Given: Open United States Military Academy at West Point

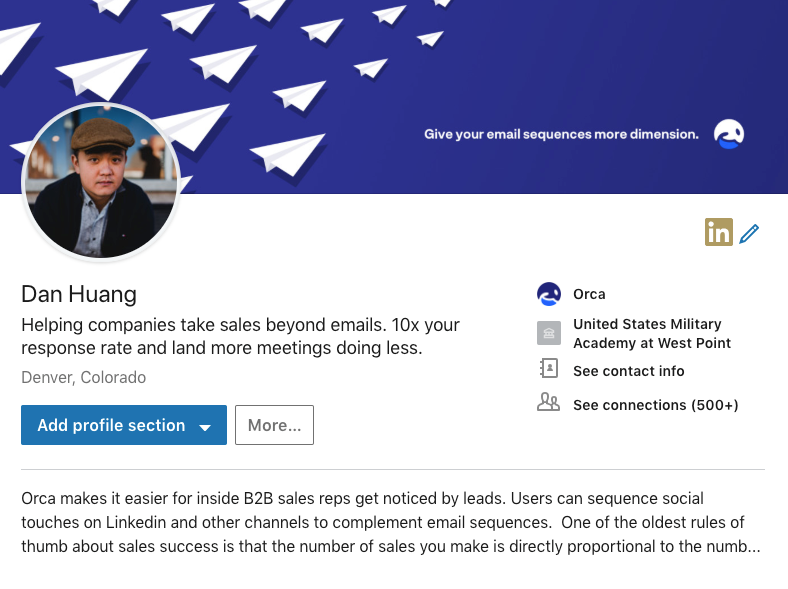Looking at the screenshot, I should click(652, 333).
